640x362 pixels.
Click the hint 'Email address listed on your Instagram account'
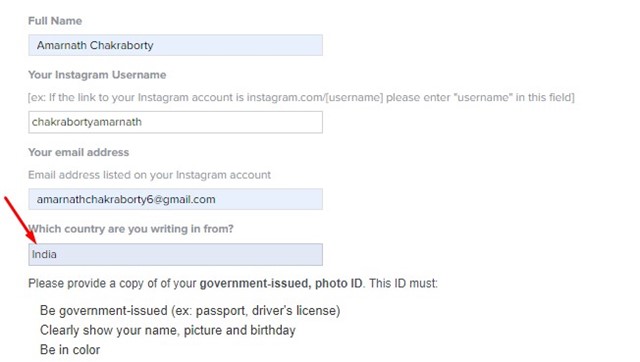click(149, 175)
